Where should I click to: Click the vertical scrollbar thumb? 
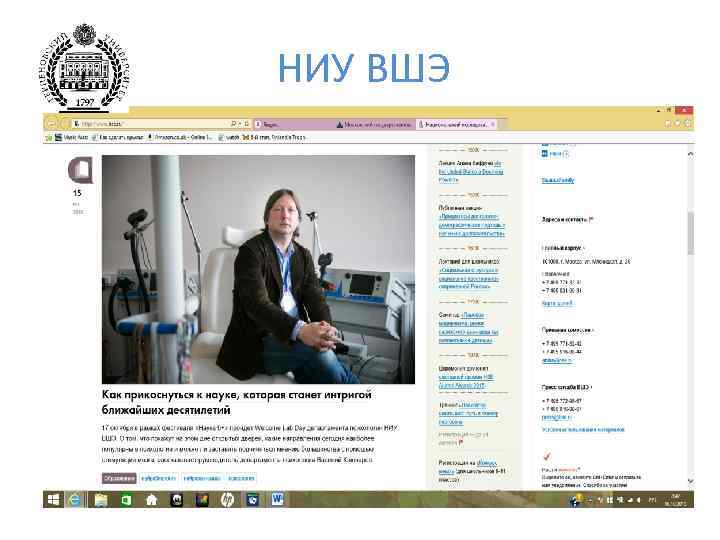pos(690,233)
